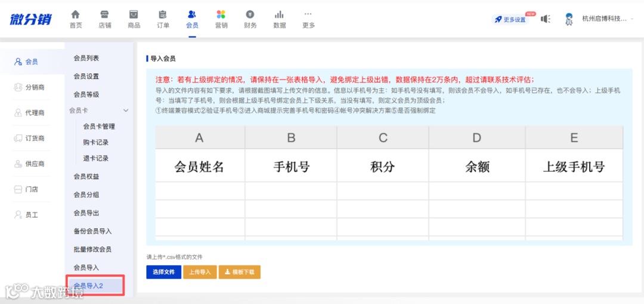Select 订货商 in left sidebar
The width and height of the screenshot is (644, 304).
click(32, 138)
